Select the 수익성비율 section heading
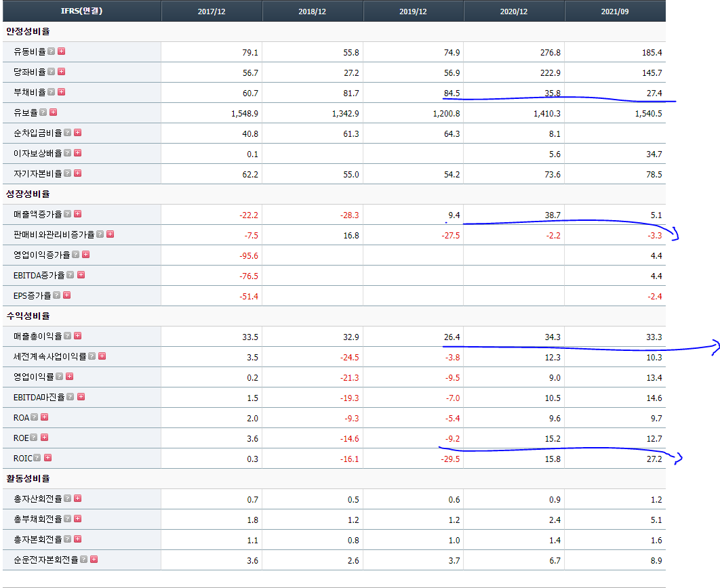This screenshot has width=720, height=588. (x=28, y=316)
